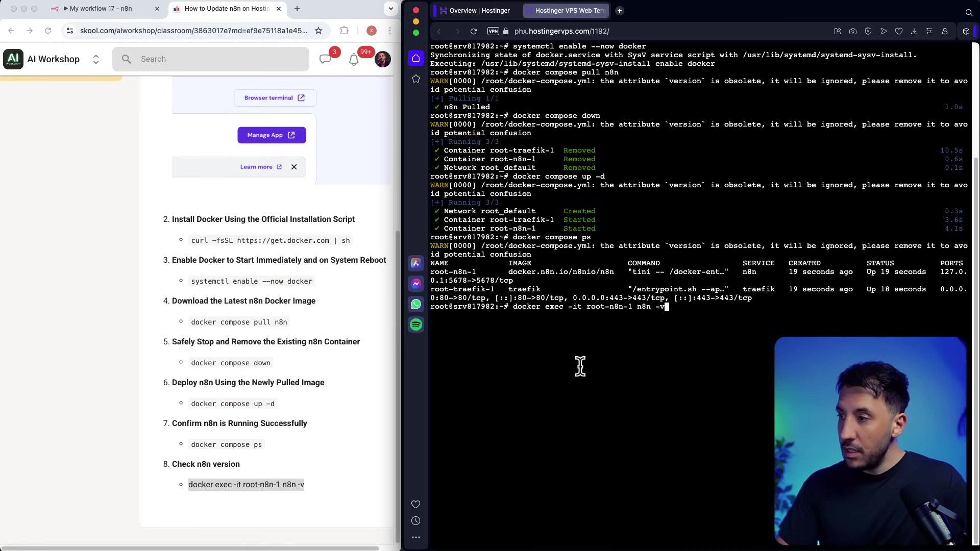Select the Hostinger VPS Web Terminal tab
This screenshot has height=551, width=980.
566,10
